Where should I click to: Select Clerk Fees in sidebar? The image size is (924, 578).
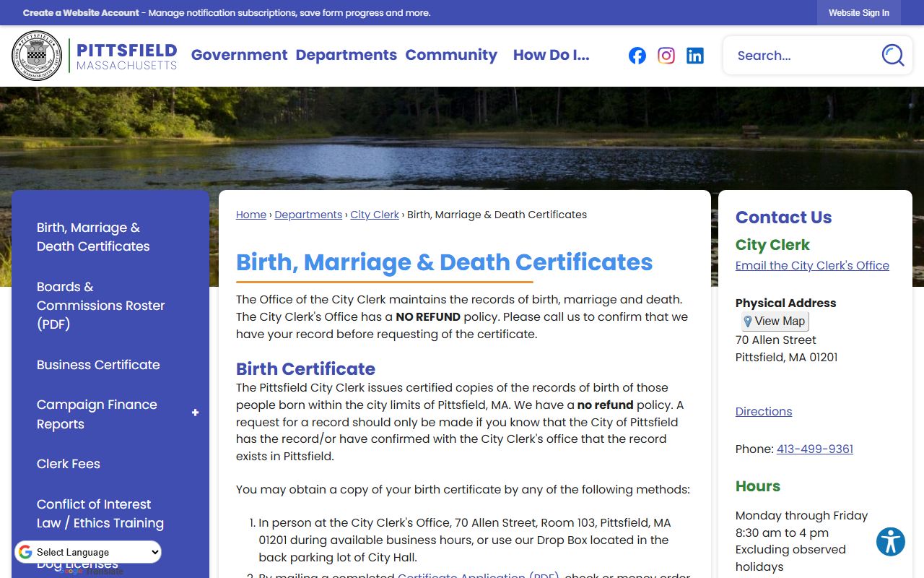click(x=69, y=464)
